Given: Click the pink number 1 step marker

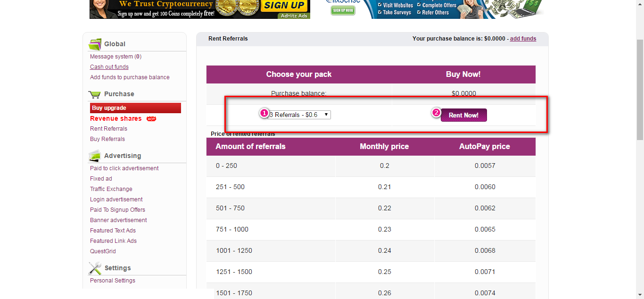Looking at the screenshot, I should pyautogui.click(x=264, y=113).
